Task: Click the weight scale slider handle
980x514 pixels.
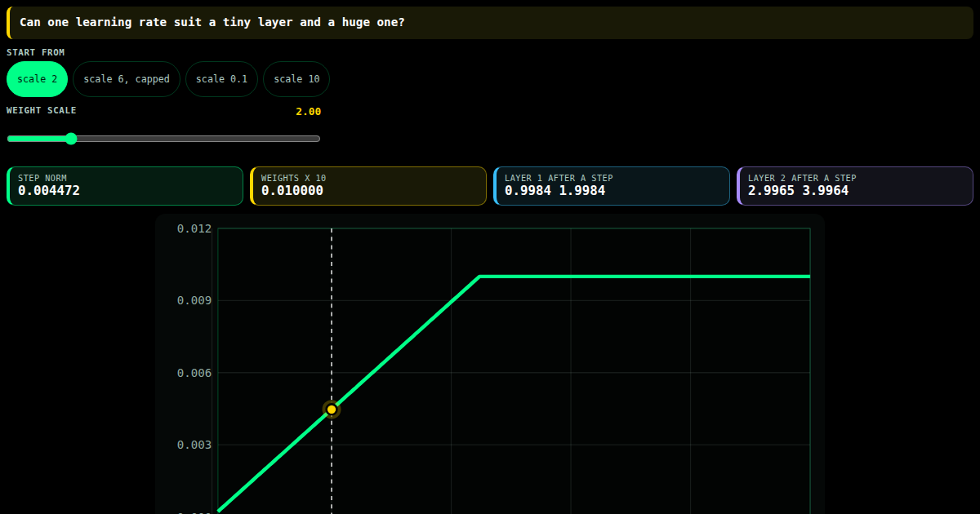Action: 71,139
